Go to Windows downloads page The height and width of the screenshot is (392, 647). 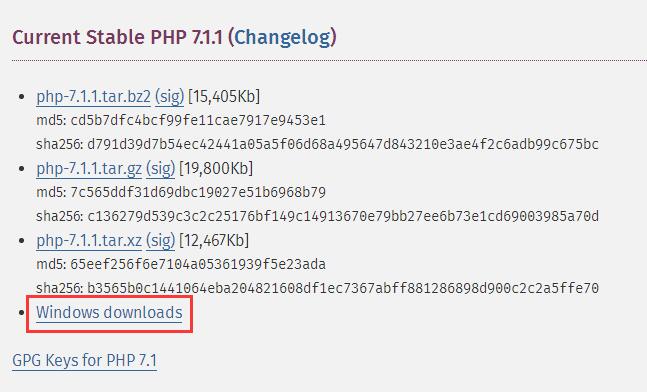pos(109,312)
